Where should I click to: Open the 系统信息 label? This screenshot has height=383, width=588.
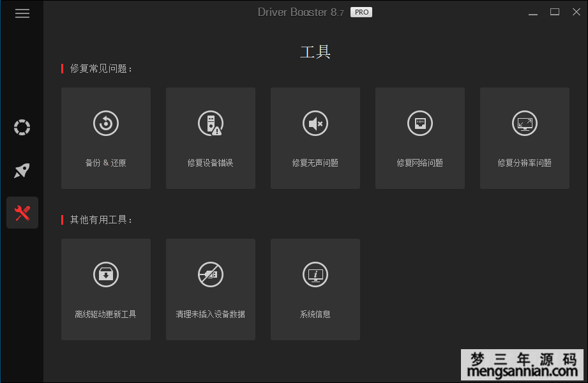point(315,314)
